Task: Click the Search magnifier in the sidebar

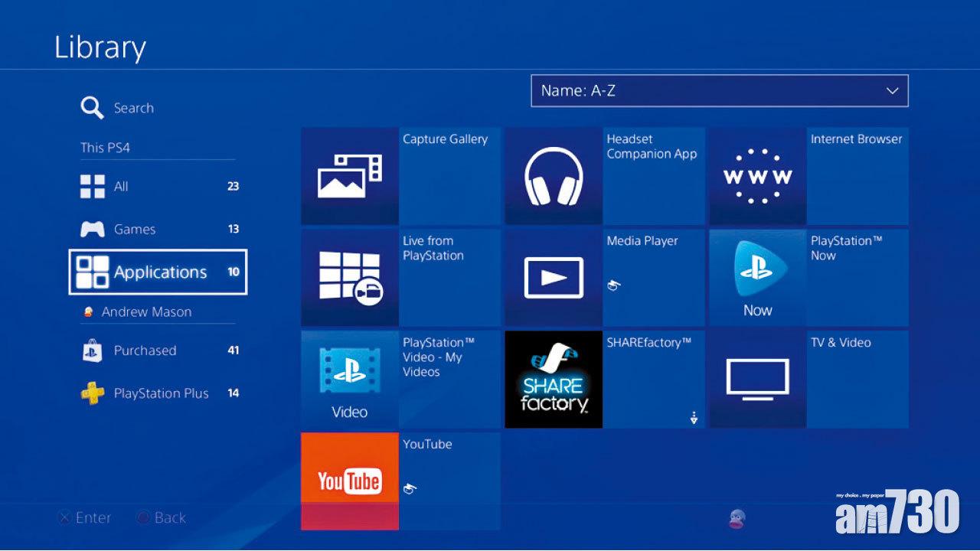Action: point(91,107)
